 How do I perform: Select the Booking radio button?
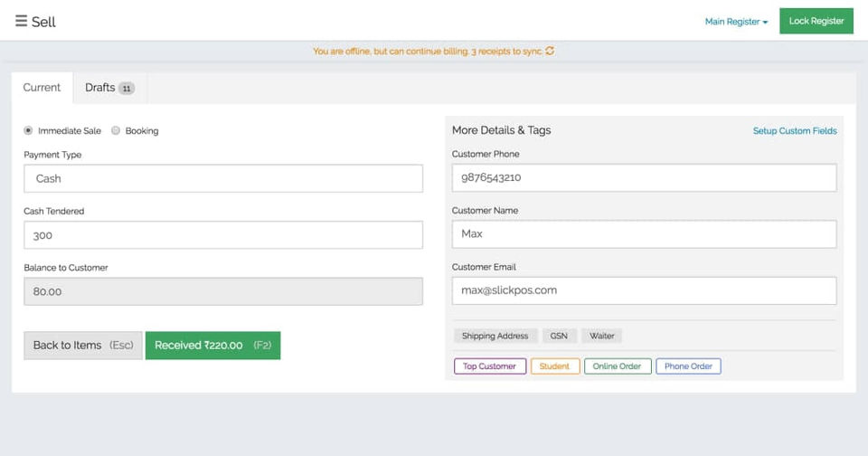pos(116,130)
